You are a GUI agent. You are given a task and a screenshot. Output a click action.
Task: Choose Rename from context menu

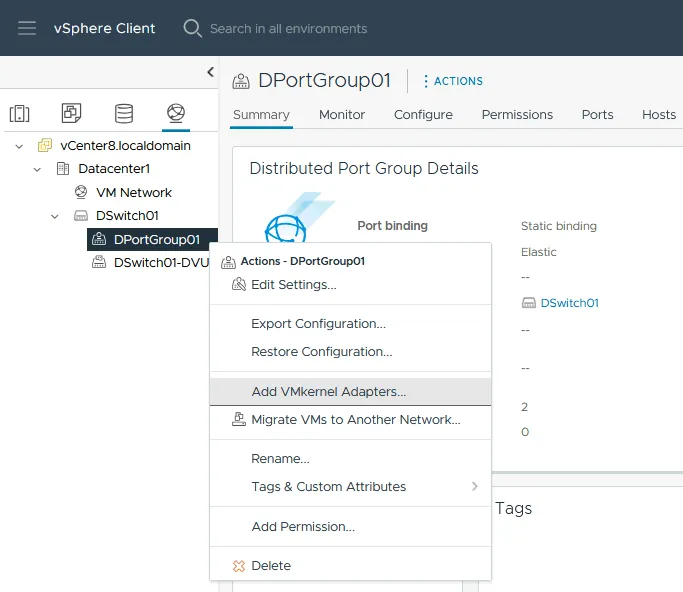tap(351, 459)
